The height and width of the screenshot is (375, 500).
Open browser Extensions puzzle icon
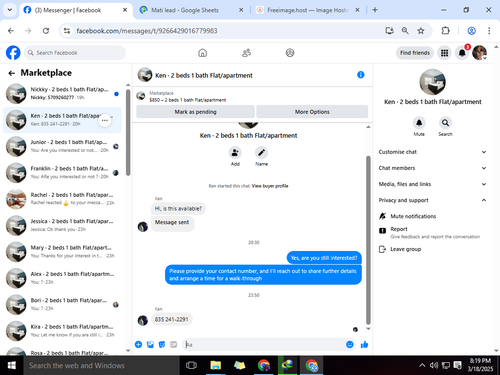[445, 31]
